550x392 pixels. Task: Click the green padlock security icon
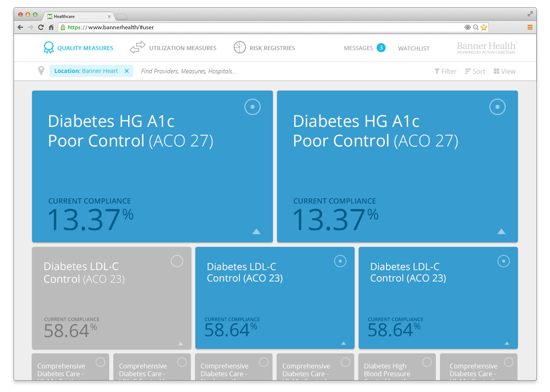pyautogui.click(x=63, y=27)
